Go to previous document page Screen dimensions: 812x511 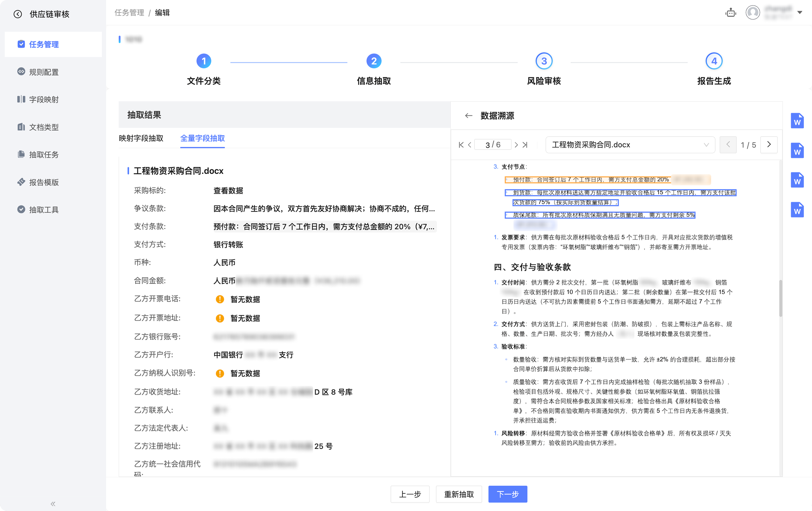pos(469,145)
